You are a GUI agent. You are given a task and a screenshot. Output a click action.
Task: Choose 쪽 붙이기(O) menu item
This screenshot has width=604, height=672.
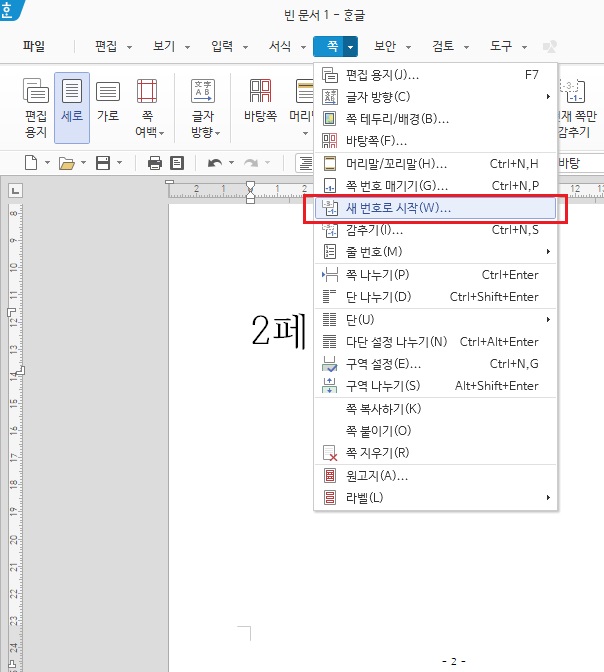[436, 431]
